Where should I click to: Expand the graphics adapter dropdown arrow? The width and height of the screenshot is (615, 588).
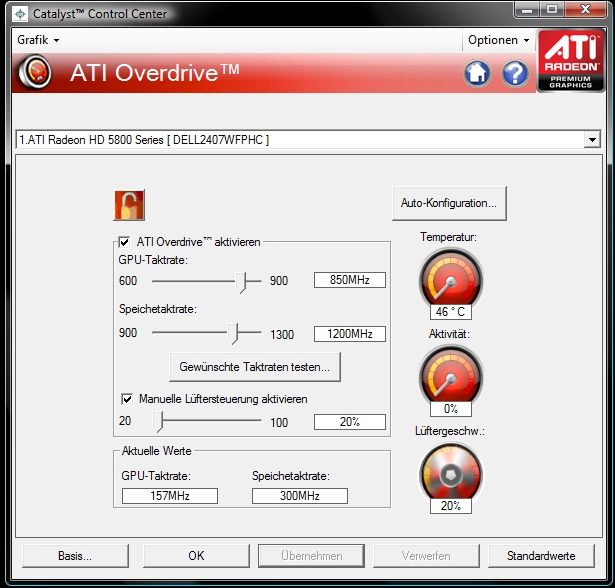click(592, 140)
